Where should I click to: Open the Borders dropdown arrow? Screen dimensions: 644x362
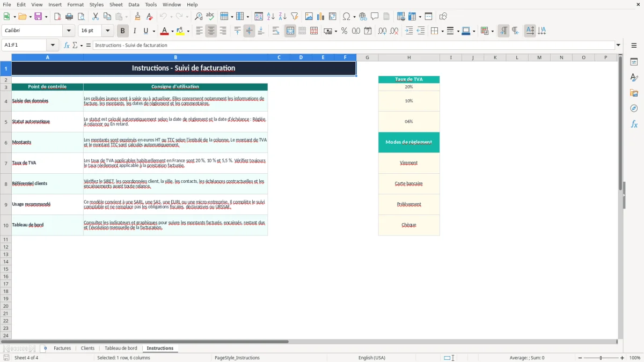(x=442, y=31)
